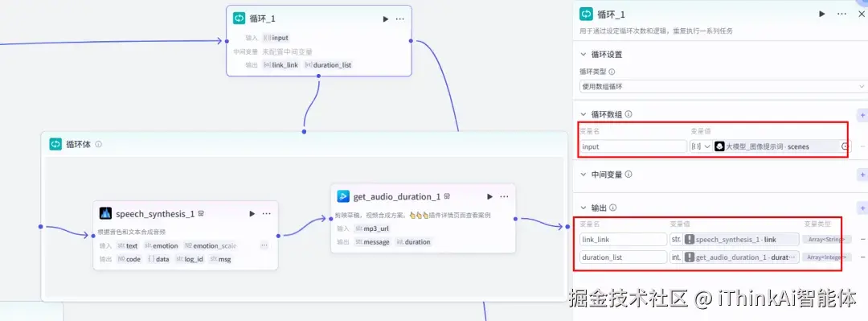This screenshot has height=321, width=868.
Task: Click the speech_synthesis_1 plugin icon
Action: pyautogui.click(x=106, y=213)
